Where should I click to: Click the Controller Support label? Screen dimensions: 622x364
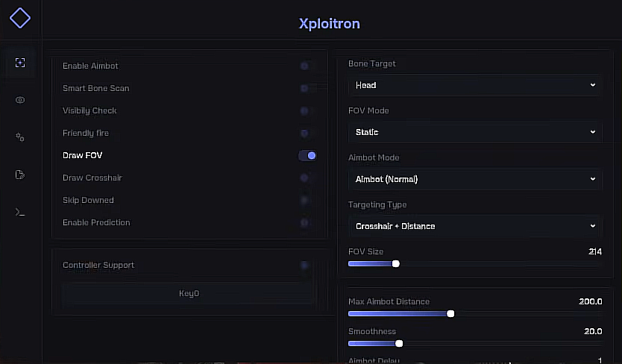tap(98, 265)
